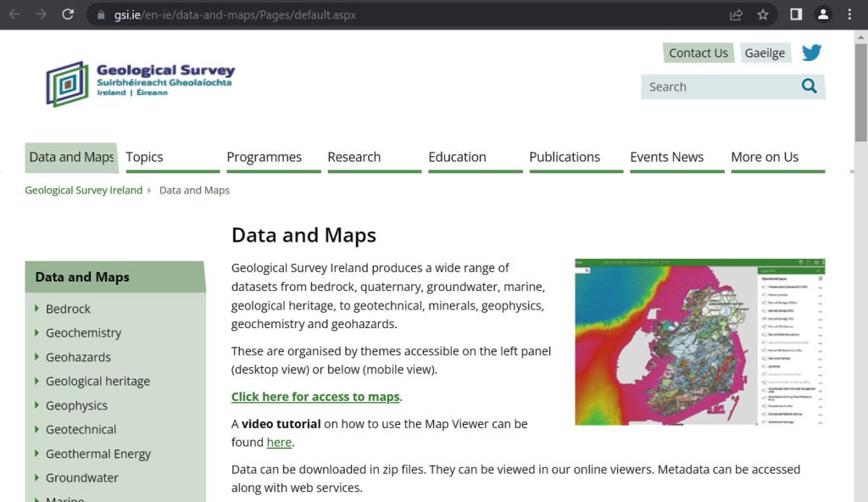This screenshot has width=868, height=502.
Task: Open the Programmes navigation tab
Action: tap(264, 157)
